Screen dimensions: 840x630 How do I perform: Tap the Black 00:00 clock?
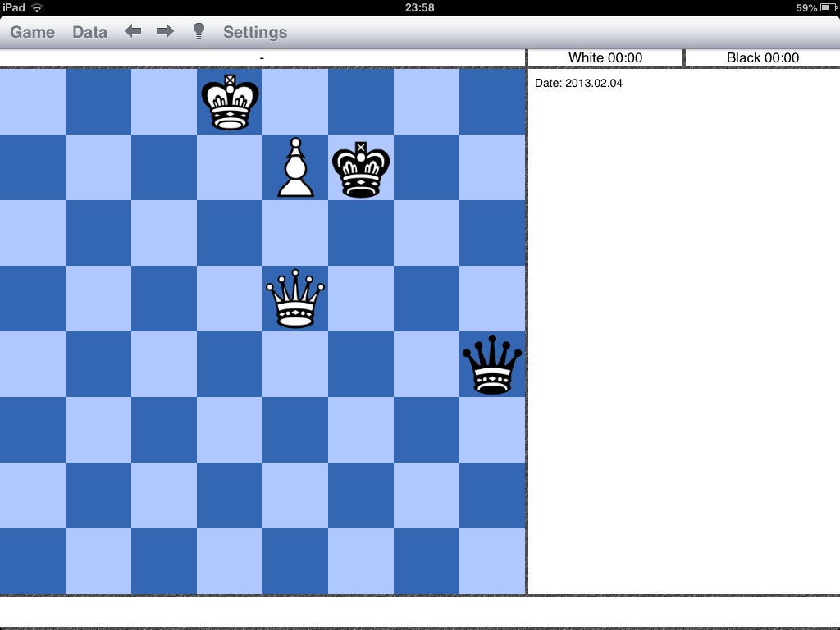click(x=763, y=57)
